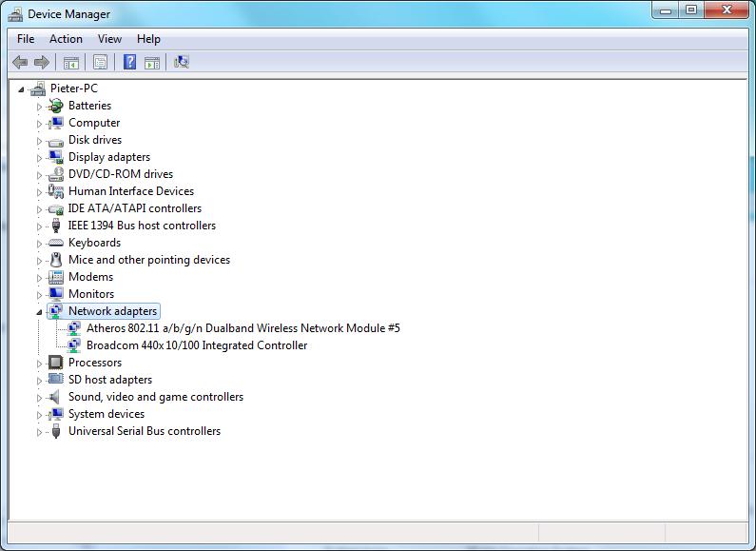Image resolution: width=756 pixels, height=551 pixels.
Task: Select the IEEE 1394 Bus host controllers label
Action: coord(142,226)
